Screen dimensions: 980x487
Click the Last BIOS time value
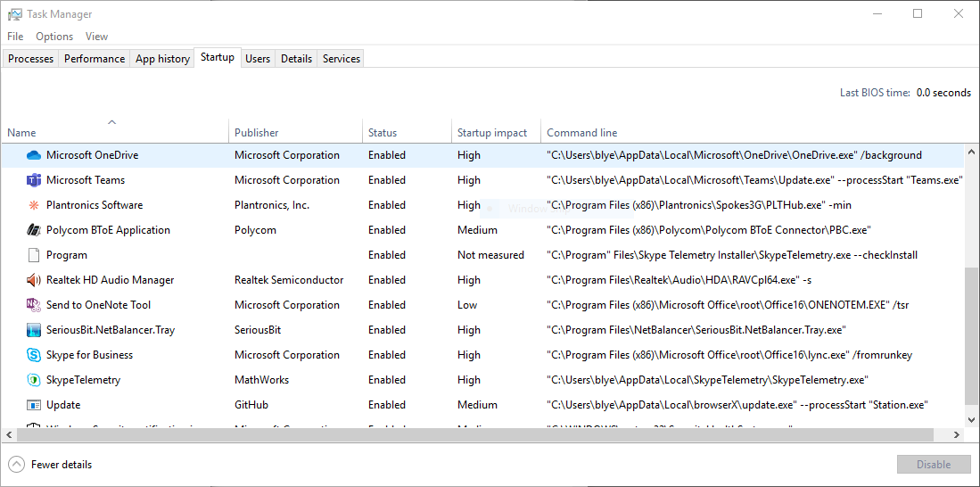pyautogui.click(x=943, y=93)
